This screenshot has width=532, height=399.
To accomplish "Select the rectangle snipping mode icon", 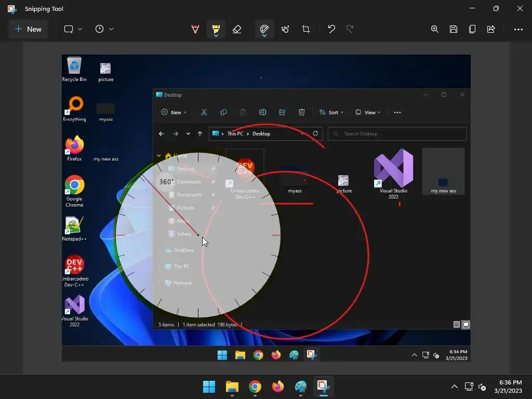I will pos(69,29).
